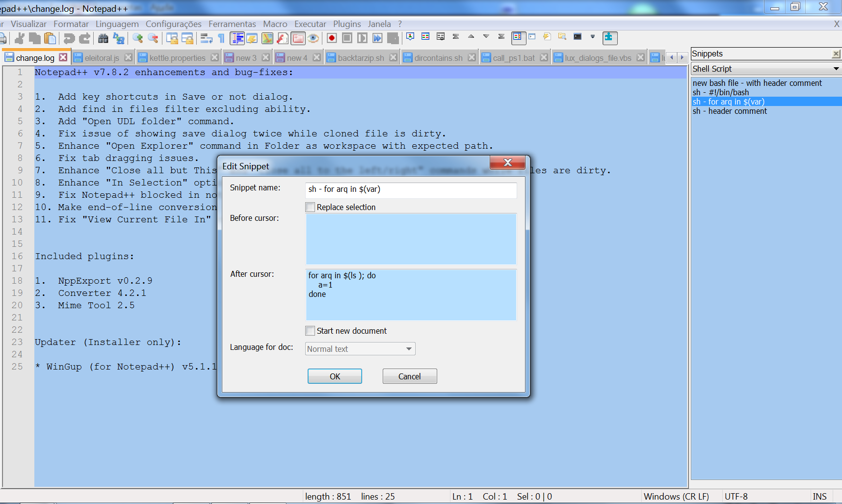Click the After cursor text area

coord(411,295)
